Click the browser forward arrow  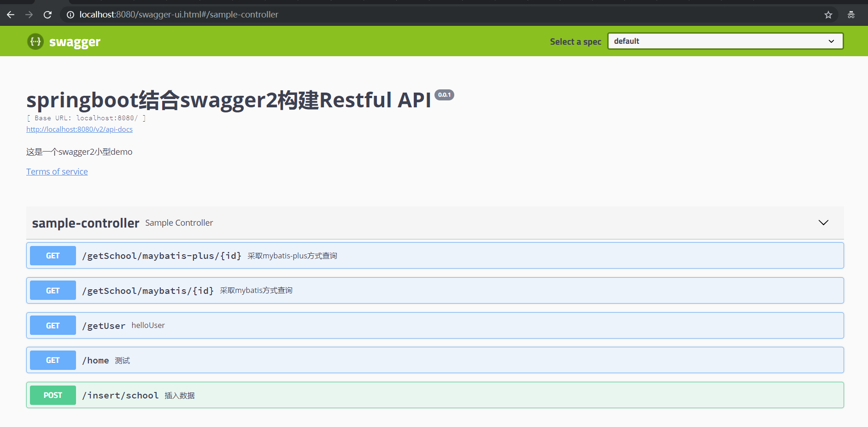(x=29, y=15)
